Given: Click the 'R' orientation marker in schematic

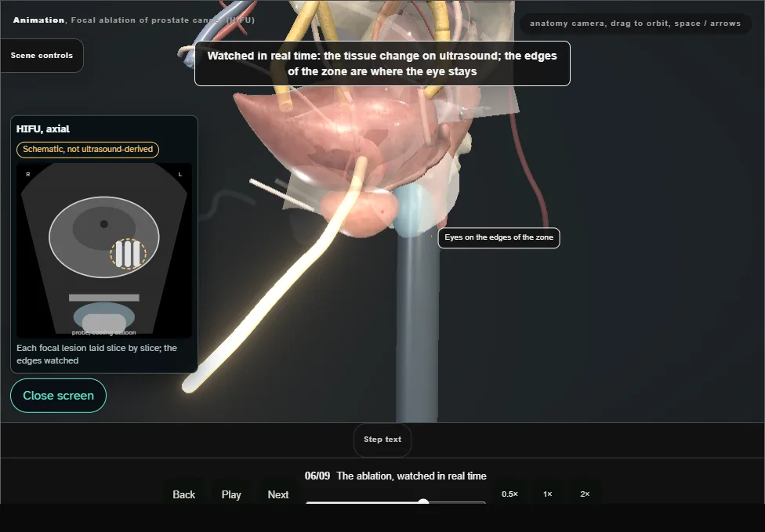Looking at the screenshot, I should pyautogui.click(x=27, y=174).
